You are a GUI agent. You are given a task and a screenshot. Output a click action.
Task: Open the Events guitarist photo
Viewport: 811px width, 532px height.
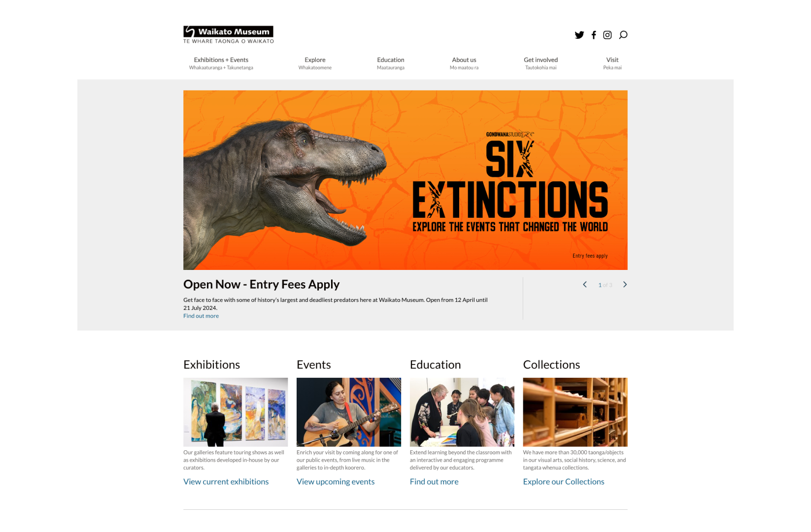click(x=349, y=412)
